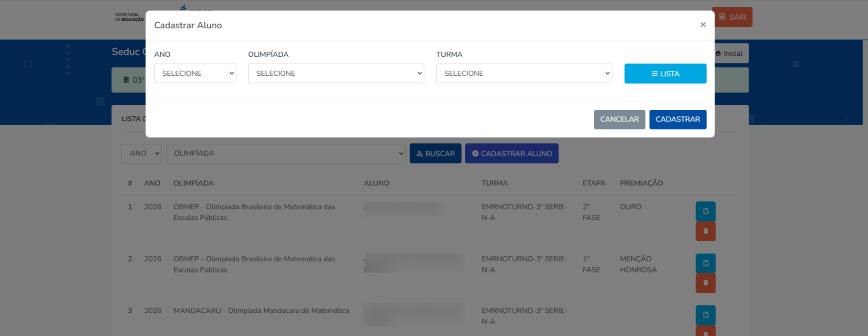The image size is (868, 336).
Task: Click the edit icon for row 1
Action: pyautogui.click(x=705, y=211)
